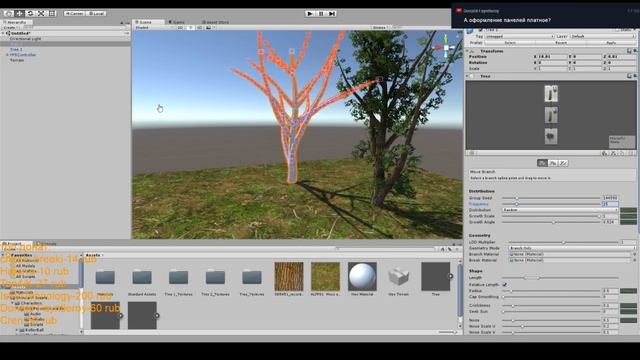Switch to the Asset Store tab

[x=216, y=22]
